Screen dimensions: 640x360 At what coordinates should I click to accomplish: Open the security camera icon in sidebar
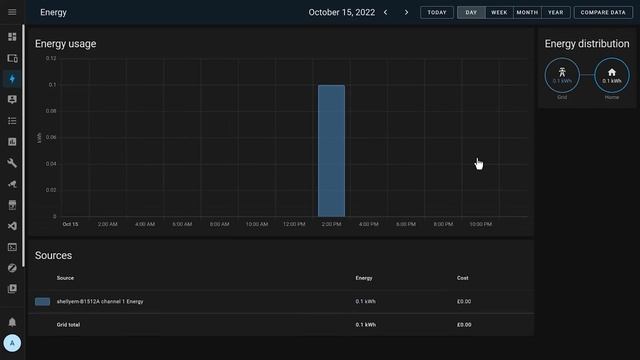pyautogui.click(x=12, y=184)
